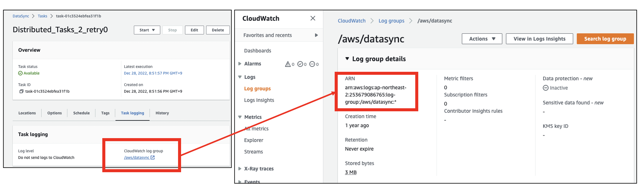Click the task ID text task-01c3524ebfea31f1b
The height and width of the screenshot is (190, 644).
47,91
